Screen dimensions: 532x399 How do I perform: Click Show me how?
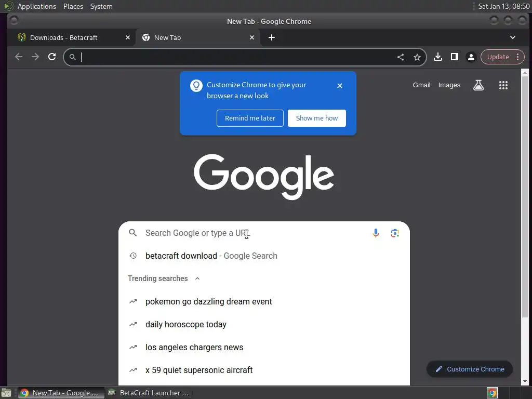point(317,118)
